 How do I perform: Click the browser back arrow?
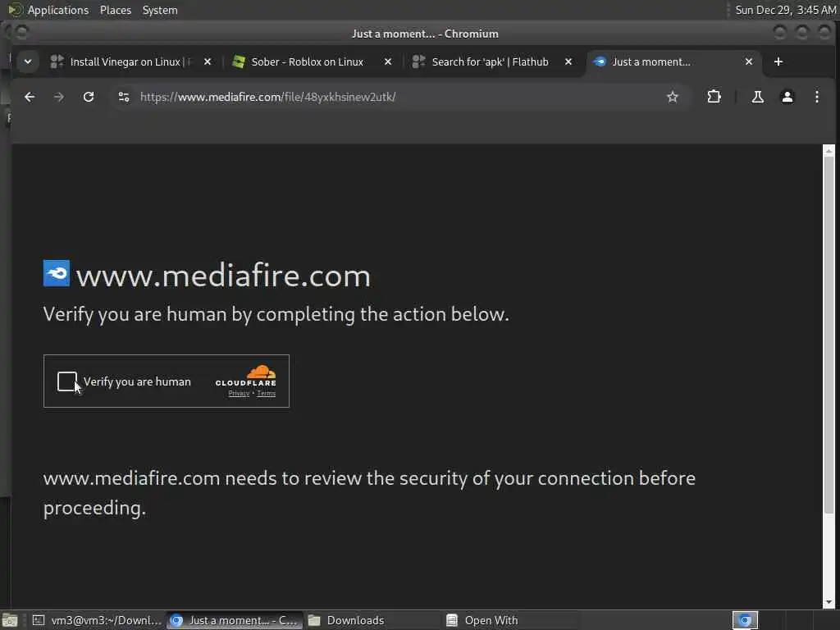point(30,97)
